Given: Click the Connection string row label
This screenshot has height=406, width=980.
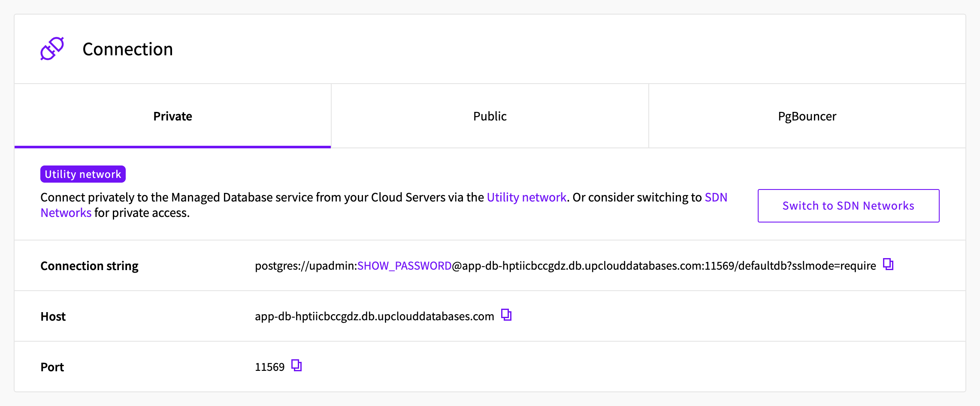Looking at the screenshot, I should 89,266.
